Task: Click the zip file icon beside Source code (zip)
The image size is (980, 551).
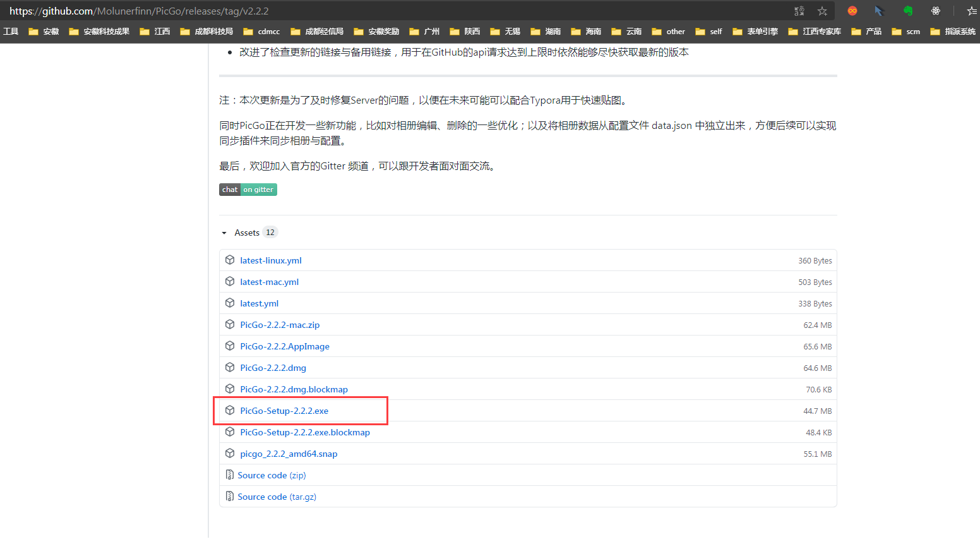Action: [230, 475]
